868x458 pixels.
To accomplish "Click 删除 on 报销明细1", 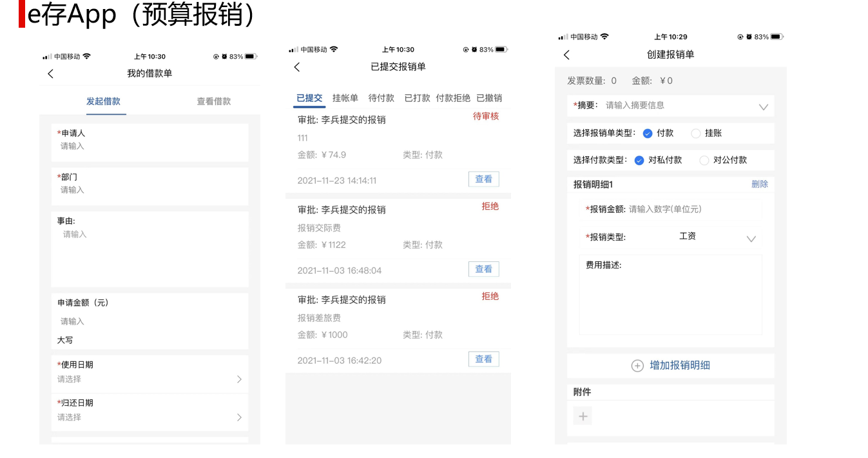I will click(x=760, y=184).
